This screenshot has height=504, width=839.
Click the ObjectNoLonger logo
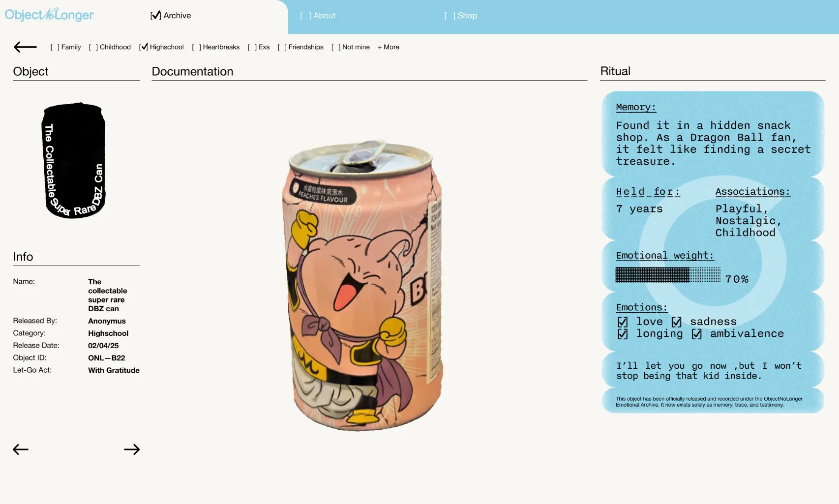49,15
